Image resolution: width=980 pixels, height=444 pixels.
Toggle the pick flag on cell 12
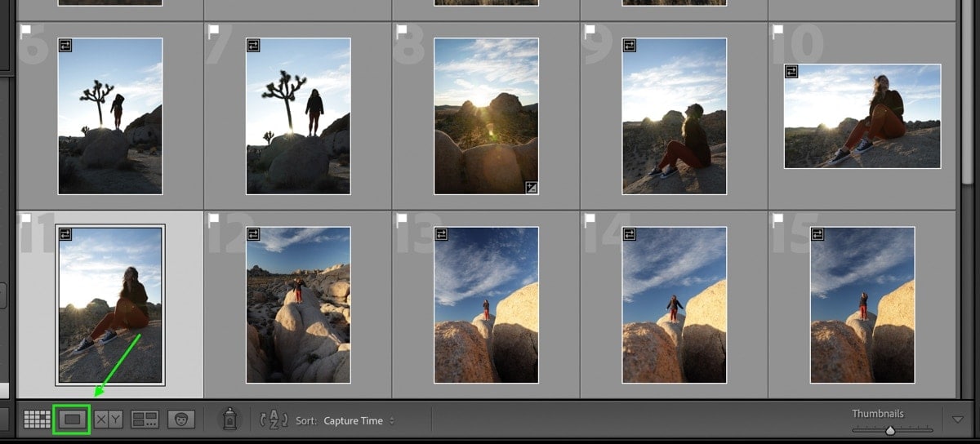tap(214, 220)
